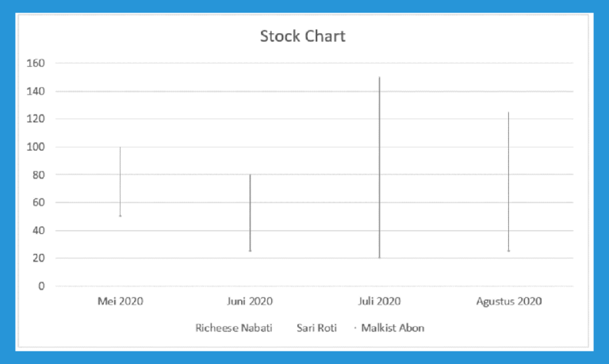
Task: Click the Juni 2020 axis label
Action: pos(250,301)
